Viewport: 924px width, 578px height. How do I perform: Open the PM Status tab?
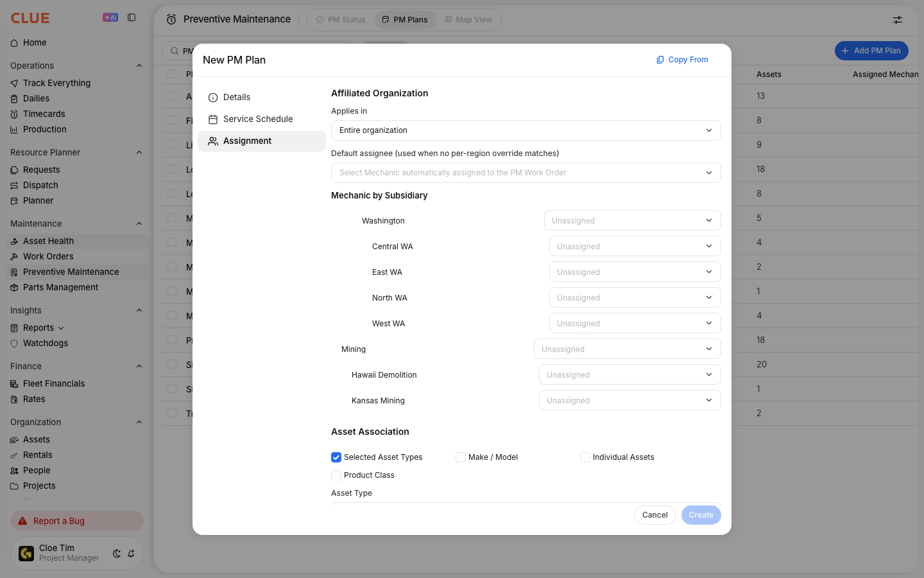click(x=341, y=20)
